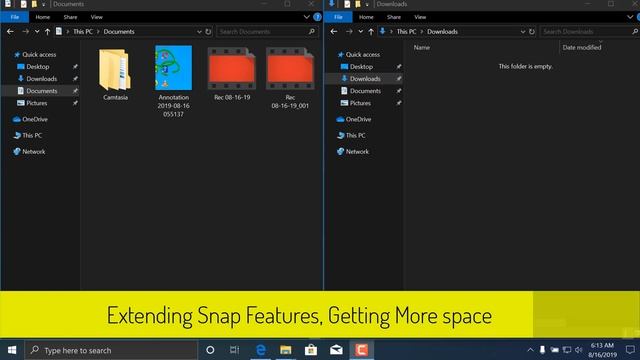Open Mail app from taskbar
The image size is (640, 360).
(x=336, y=350)
